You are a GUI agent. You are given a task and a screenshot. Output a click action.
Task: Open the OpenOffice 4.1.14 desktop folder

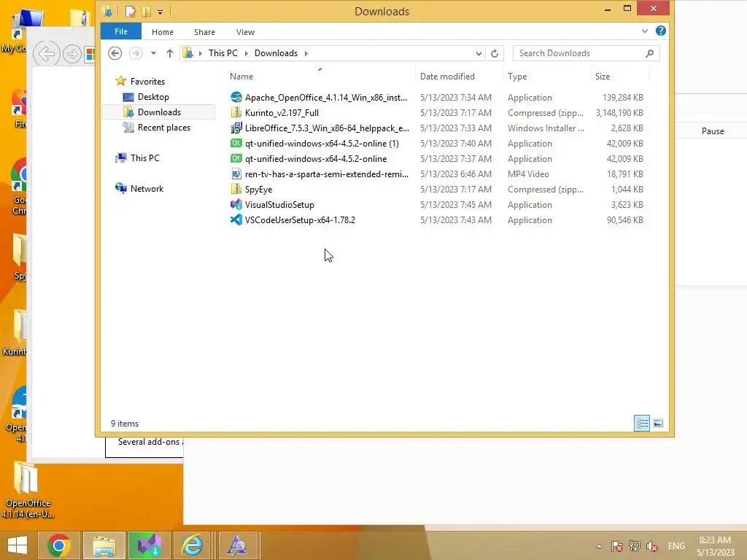[x=27, y=491]
